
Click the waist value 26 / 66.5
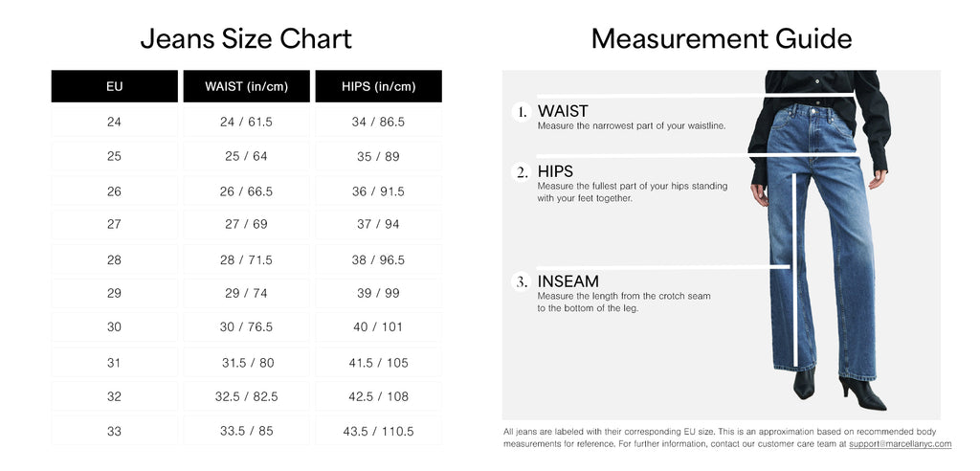[246, 191]
